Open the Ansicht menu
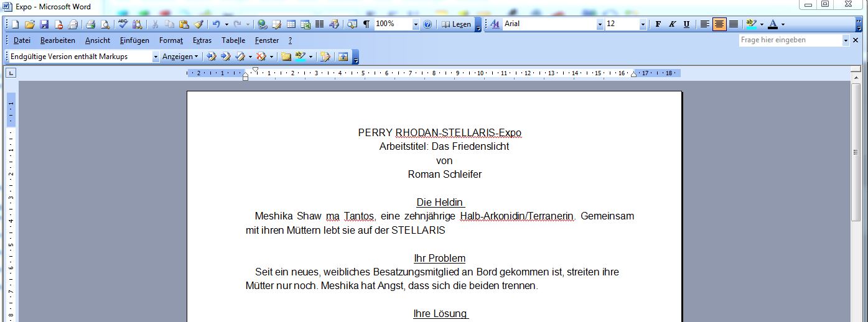The height and width of the screenshot is (322, 868). (x=98, y=40)
